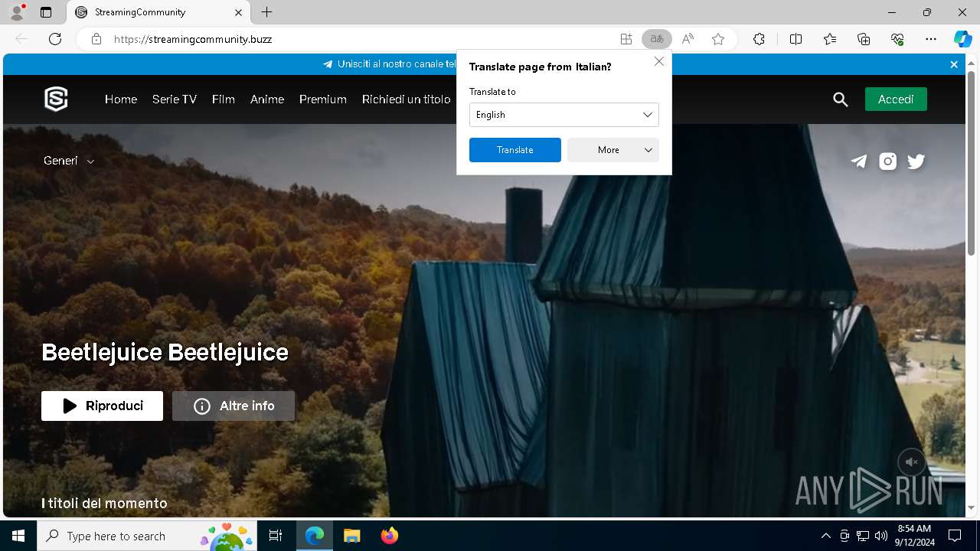
Task: Open the volume control in system tray
Action: 880,536
